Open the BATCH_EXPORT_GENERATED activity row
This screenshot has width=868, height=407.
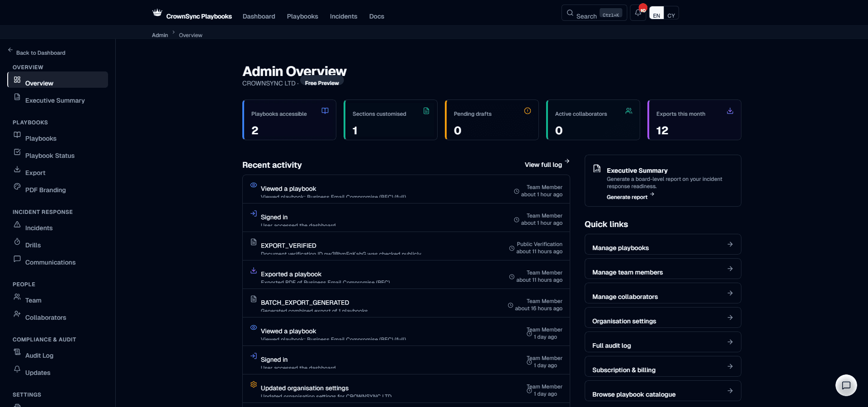(406, 303)
